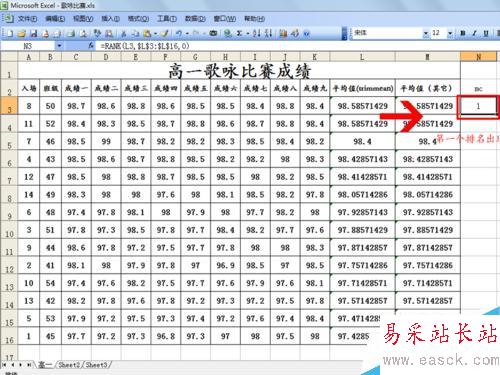This screenshot has width=500, height=375.
Task: Open the Name Box dropdown arrow
Action: [59, 46]
